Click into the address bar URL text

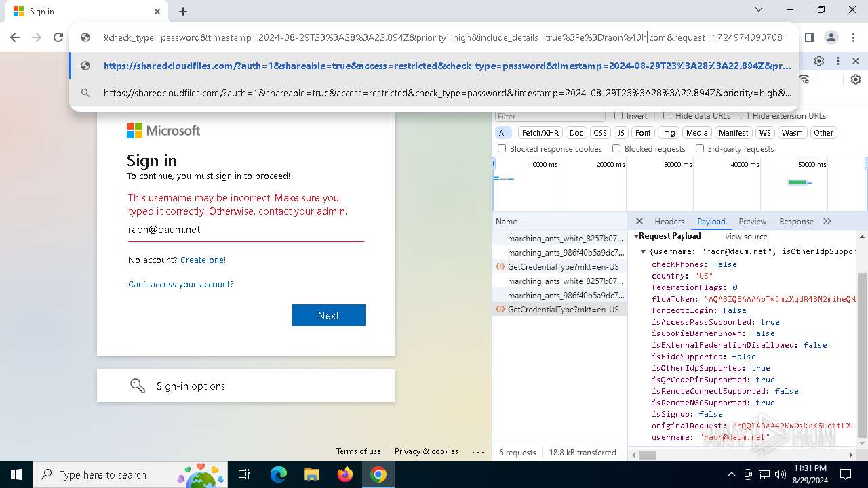pyautogui.click(x=442, y=37)
